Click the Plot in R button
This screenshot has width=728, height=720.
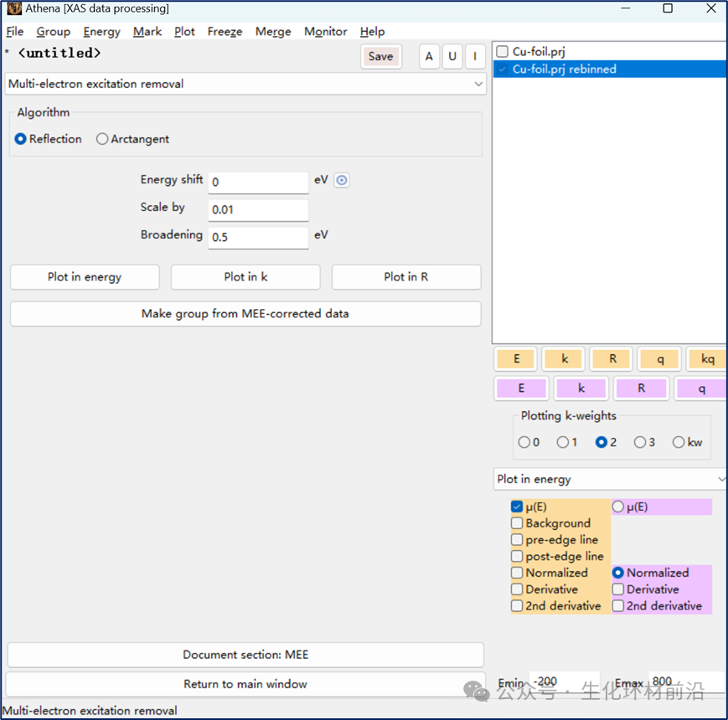point(406,277)
